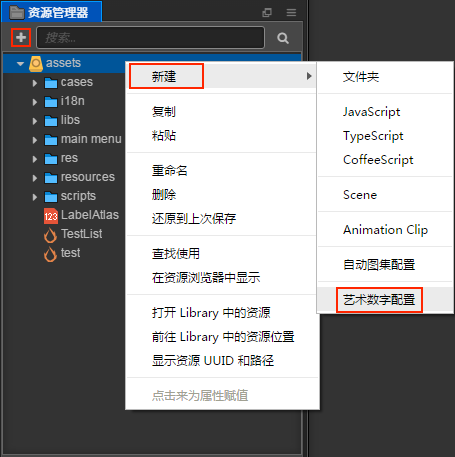Select the i18n folder name
The image size is (455, 457).
(73, 101)
